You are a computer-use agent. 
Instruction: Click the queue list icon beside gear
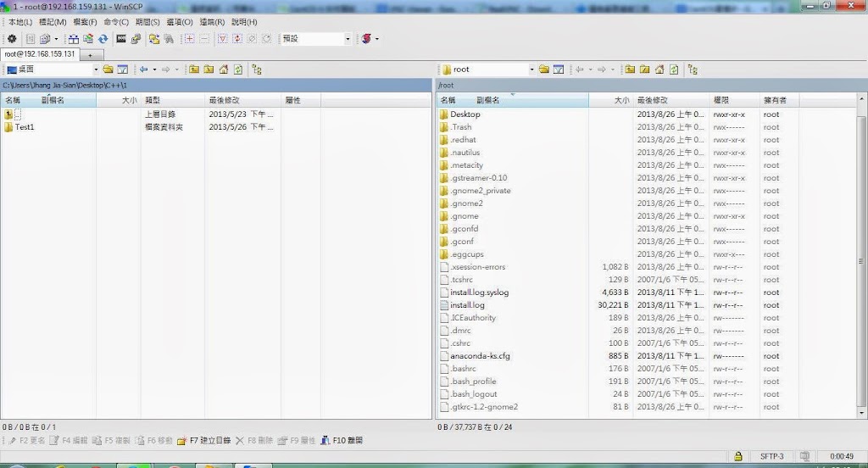pyautogui.click(x=31, y=39)
